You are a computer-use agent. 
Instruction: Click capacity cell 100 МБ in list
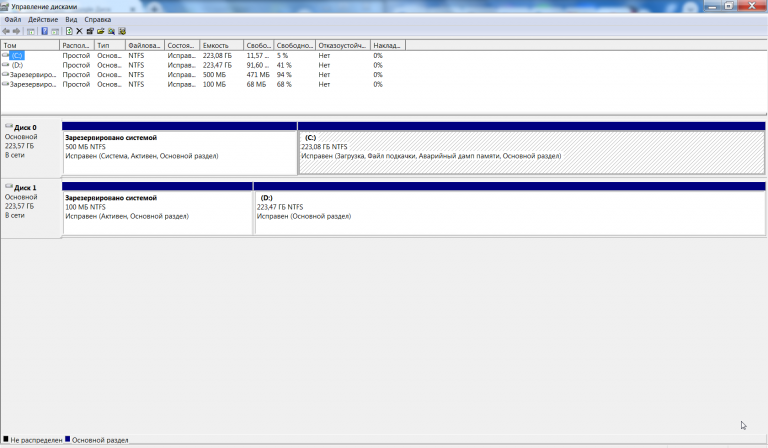(214, 84)
